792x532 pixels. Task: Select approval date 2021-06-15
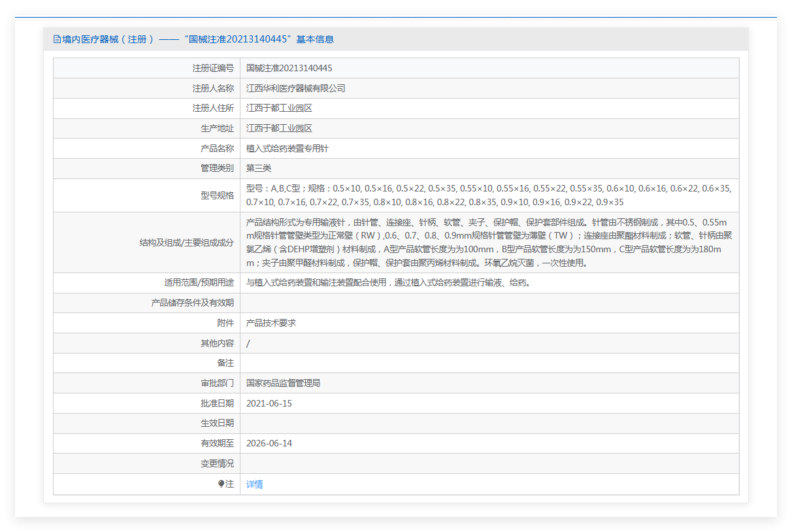[269, 403]
